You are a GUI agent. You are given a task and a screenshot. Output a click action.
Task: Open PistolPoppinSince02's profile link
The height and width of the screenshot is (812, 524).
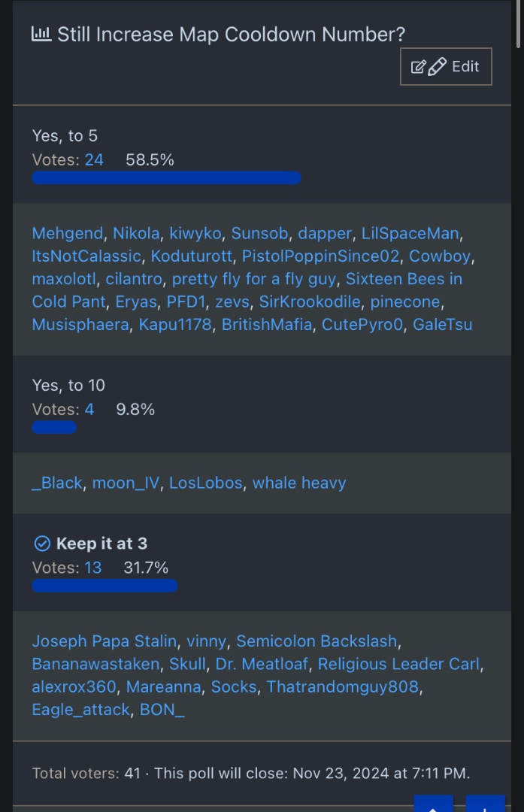[x=320, y=256]
